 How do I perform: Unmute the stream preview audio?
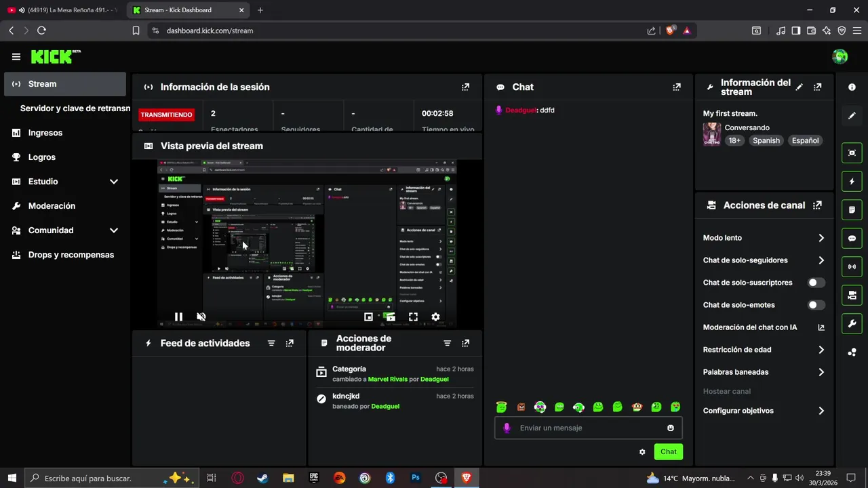coord(201,317)
